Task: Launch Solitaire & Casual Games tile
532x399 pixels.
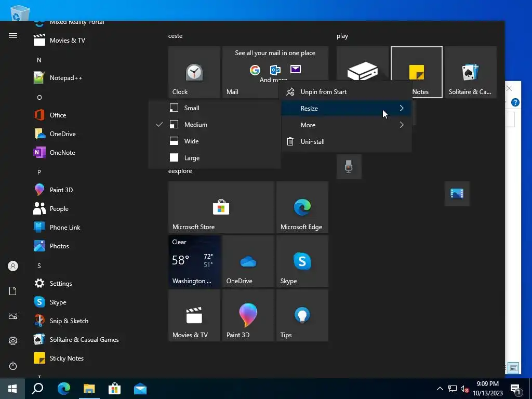Action: point(470,72)
